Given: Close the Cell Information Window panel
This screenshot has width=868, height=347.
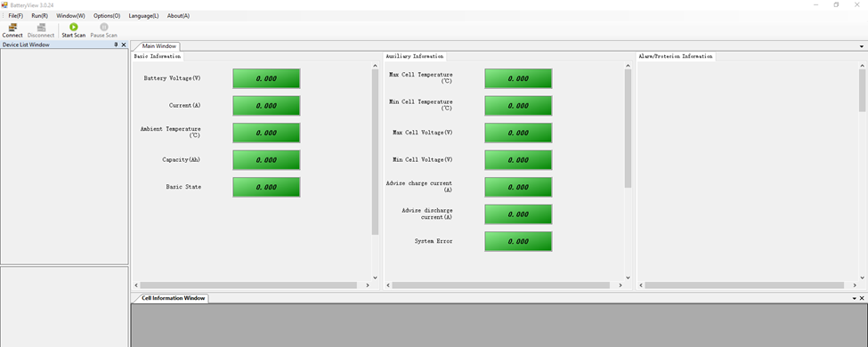Looking at the screenshot, I should [x=862, y=298].
